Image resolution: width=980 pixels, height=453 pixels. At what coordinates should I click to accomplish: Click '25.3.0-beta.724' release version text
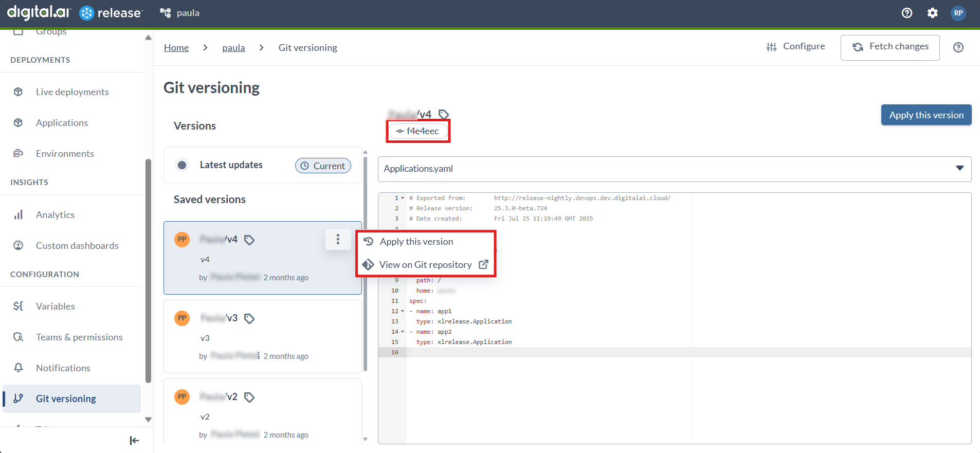tap(520, 208)
